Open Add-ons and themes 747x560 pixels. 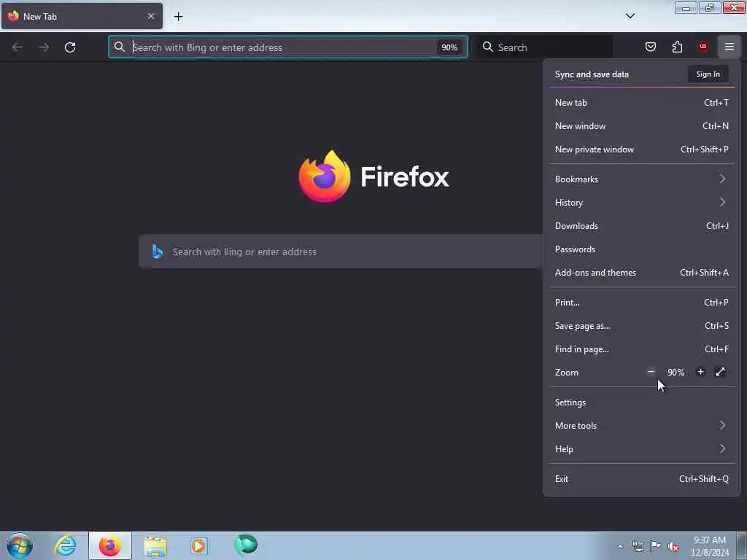tap(642, 273)
